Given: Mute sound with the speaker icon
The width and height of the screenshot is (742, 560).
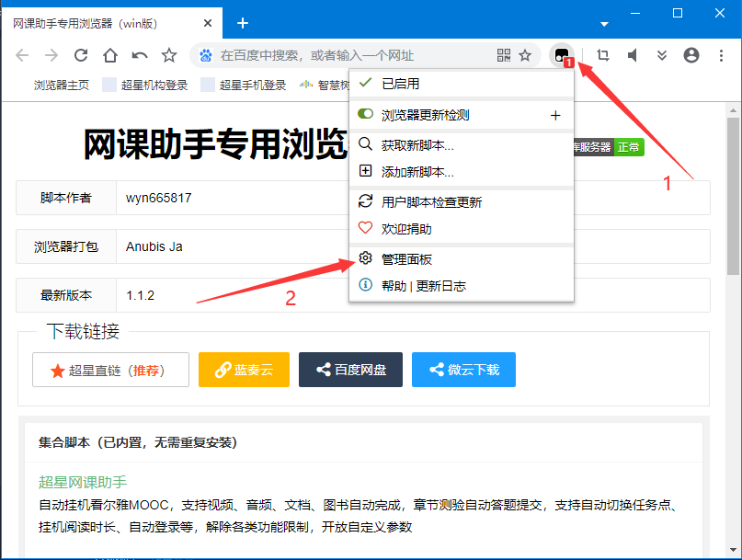Looking at the screenshot, I should tap(633, 55).
